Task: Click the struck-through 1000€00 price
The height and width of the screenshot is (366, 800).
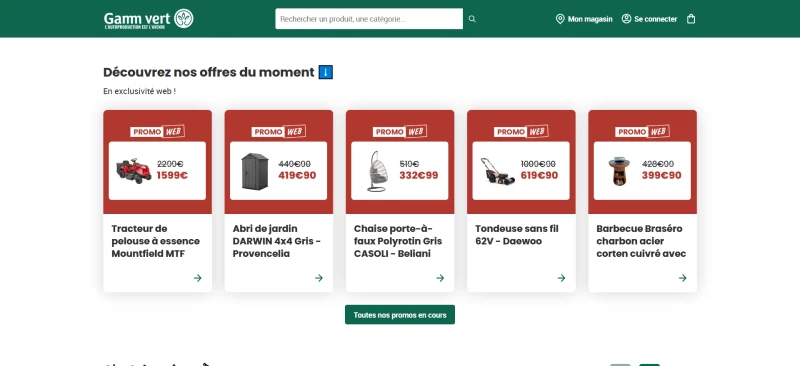Action: [537, 164]
